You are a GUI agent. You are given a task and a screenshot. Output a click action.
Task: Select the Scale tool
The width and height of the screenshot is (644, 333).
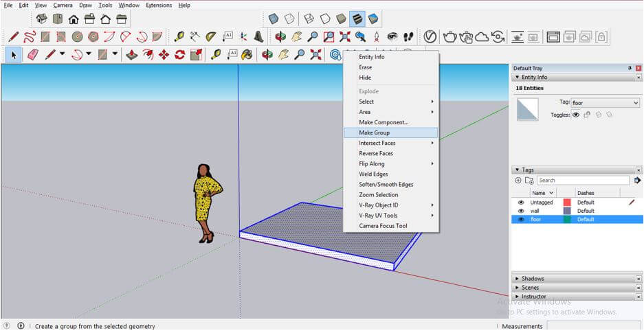pyautogui.click(x=197, y=54)
